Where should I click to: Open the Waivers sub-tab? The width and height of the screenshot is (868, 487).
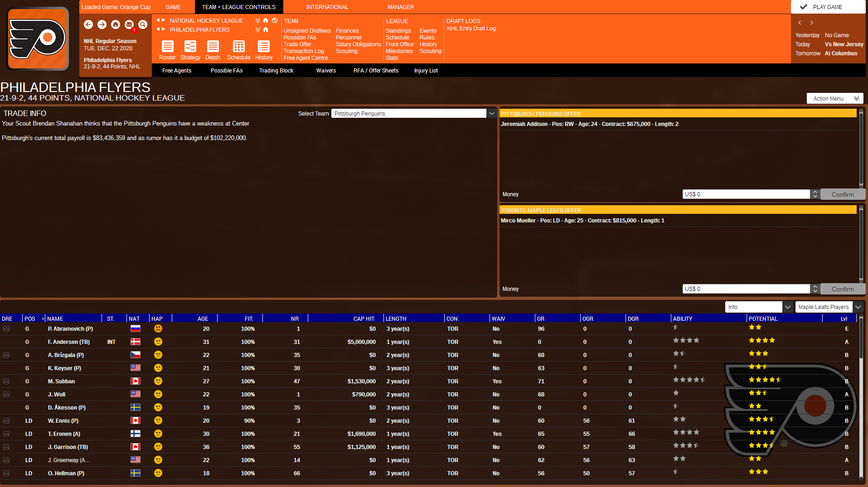pyautogui.click(x=326, y=70)
